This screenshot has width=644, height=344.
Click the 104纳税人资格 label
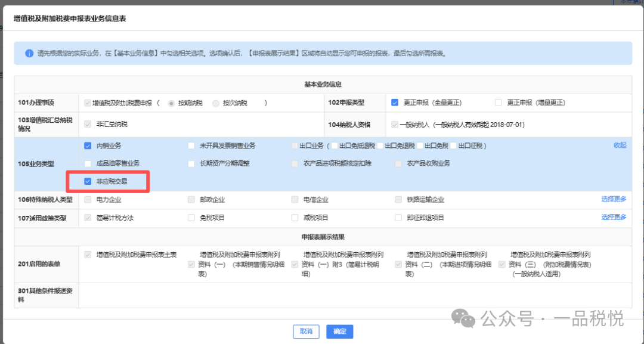[349, 125]
